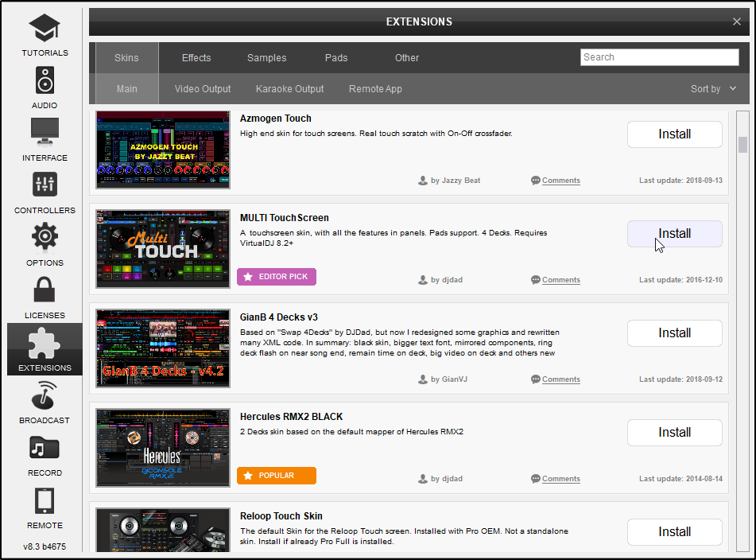Select the Karaoke Output subcategory
The height and width of the screenshot is (560, 756).
point(290,89)
